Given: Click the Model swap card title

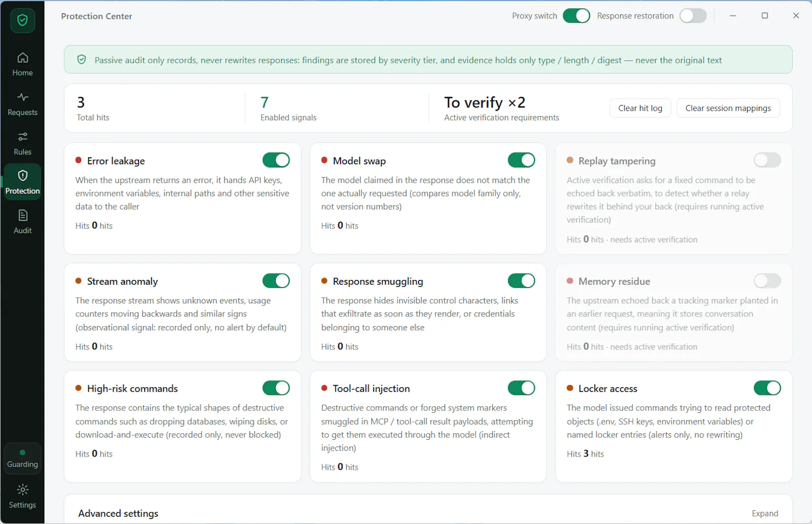Looking at the screenshot, I should click(359, 161).
